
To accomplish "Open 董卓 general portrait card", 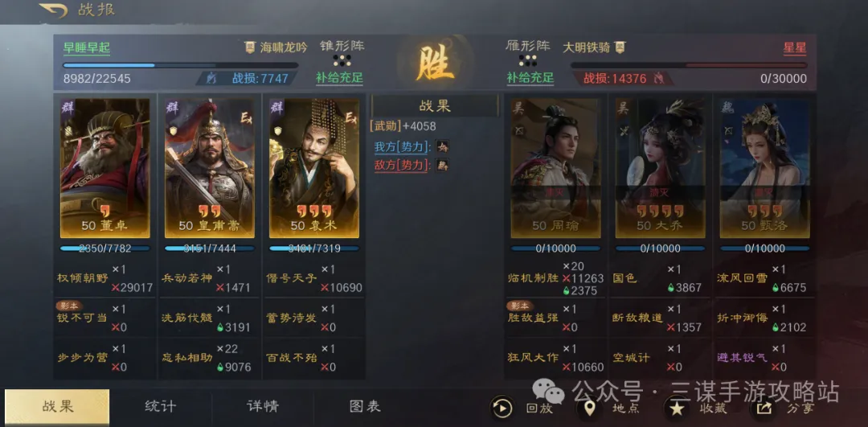I will (104, 168).
